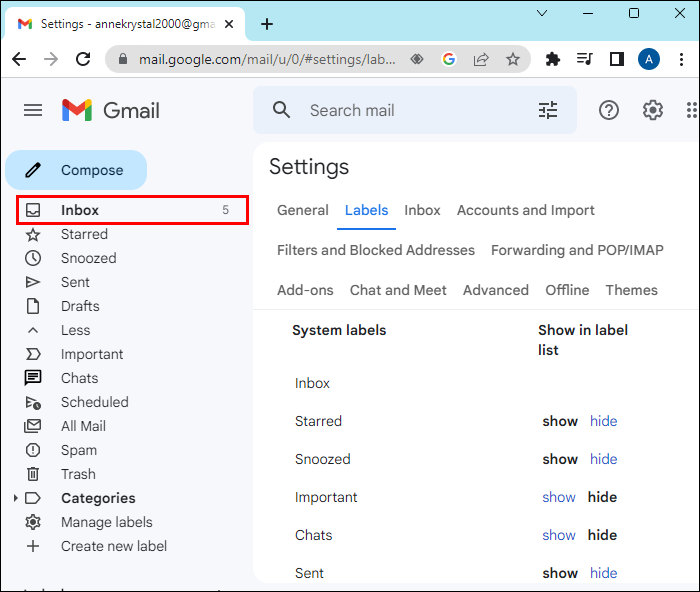Click the share page icon
Viewport: 700px width, 592px height.
(x=481, y=59)
